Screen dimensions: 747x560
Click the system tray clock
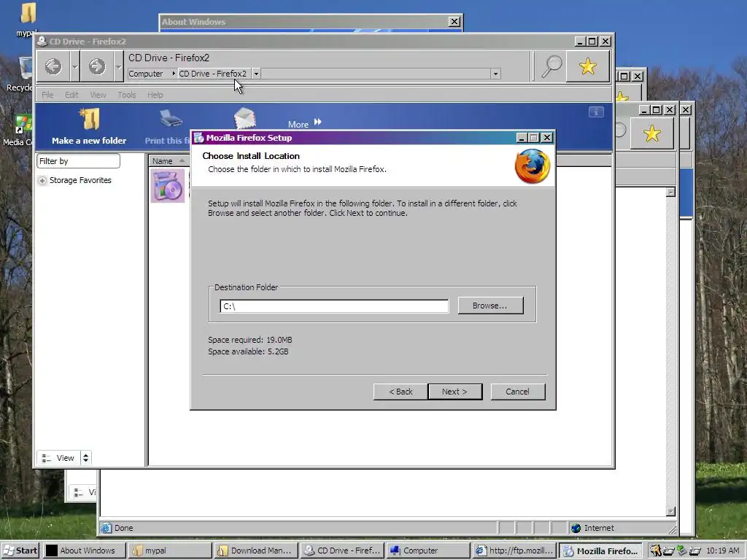coord(723,551)
